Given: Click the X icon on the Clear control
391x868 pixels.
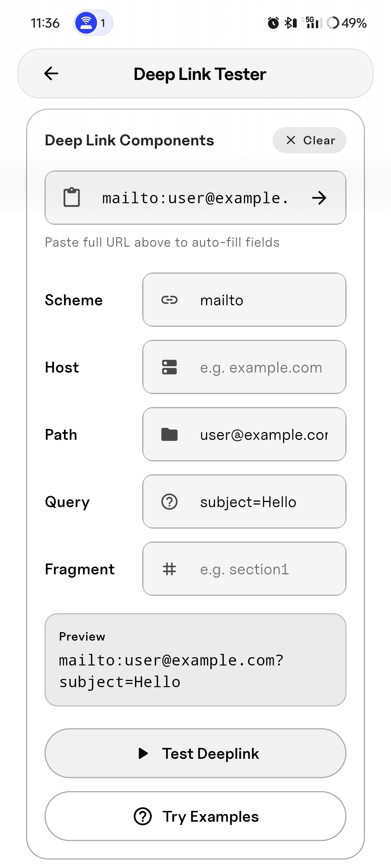Looking at the screenshot, I should pyautogui.click(x=290, y=140).
